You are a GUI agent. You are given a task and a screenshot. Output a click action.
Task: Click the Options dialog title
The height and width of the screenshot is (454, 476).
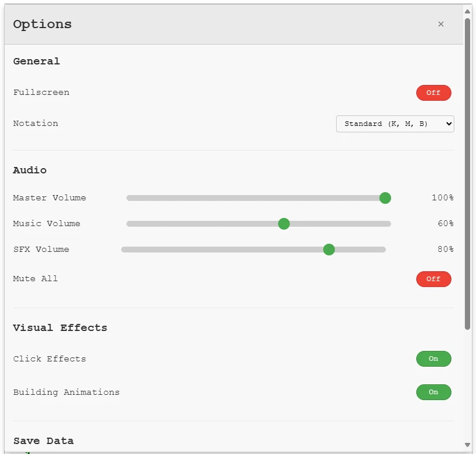click(42, 24)
